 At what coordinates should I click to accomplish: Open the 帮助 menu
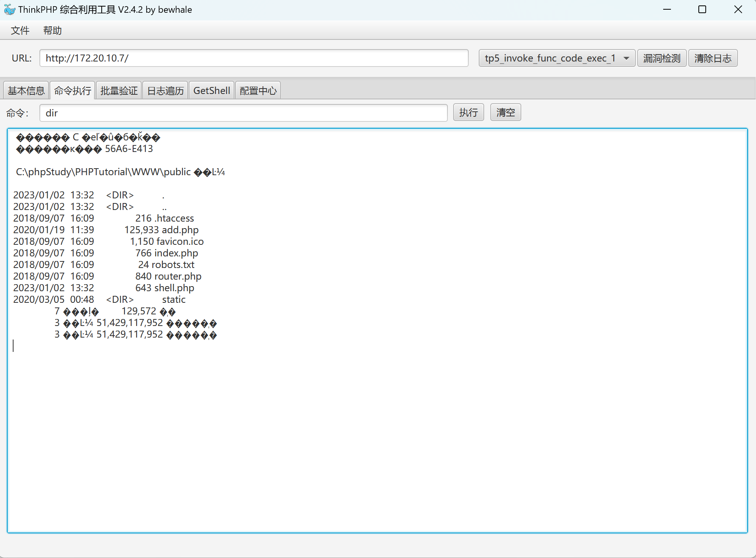(53, 31)
